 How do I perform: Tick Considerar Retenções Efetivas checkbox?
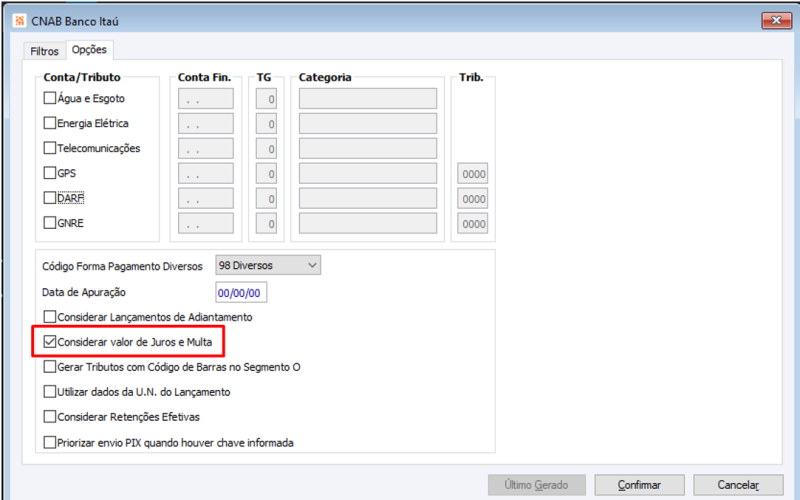pos(49,417)
